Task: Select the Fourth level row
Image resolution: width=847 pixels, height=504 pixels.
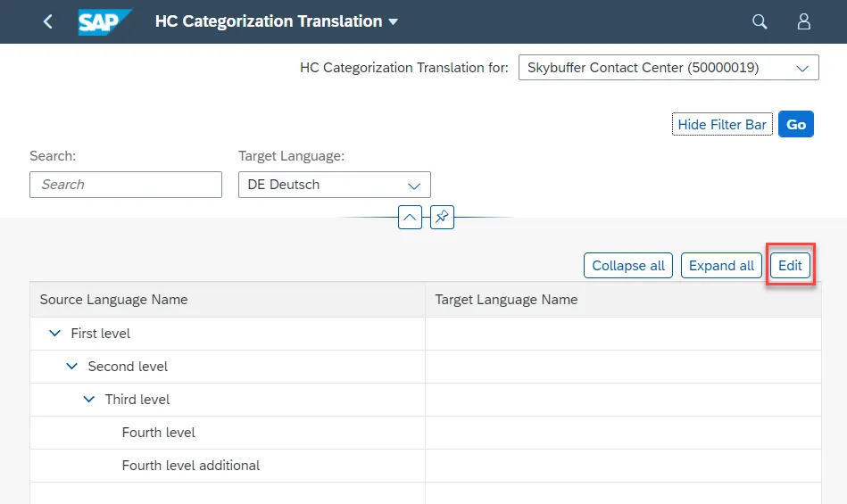Action: (426, 433)
